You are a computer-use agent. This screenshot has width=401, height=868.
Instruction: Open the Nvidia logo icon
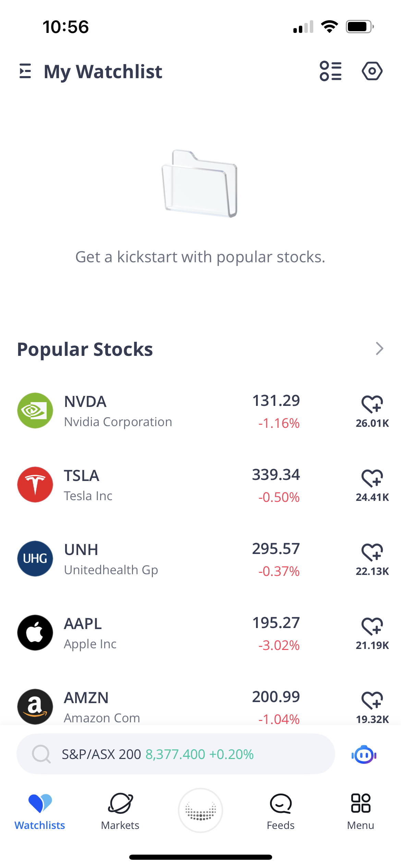[x=35, y=410]
